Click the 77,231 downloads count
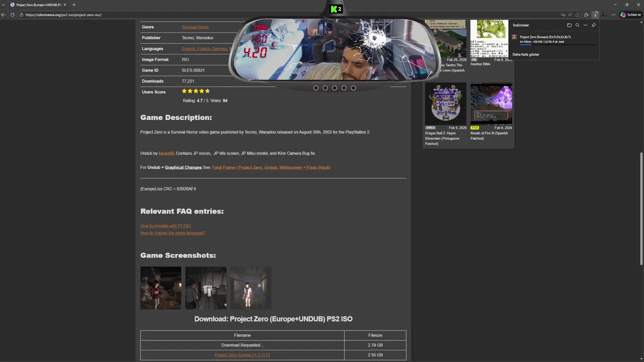This screenshot has height=362, width=644. (188, 81)
